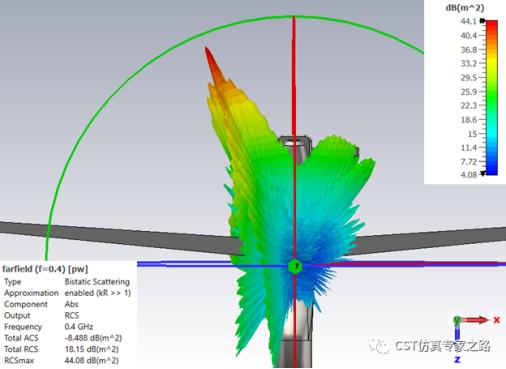The width and height of the screenshot is (506, 369).
Task: Click the blue z-axis of the orientation triad
Action: pyautogui.click(x=457, y=332)
